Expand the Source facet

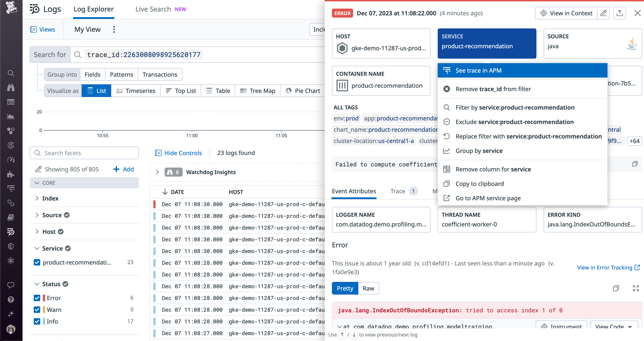click(x=37, y=215)
